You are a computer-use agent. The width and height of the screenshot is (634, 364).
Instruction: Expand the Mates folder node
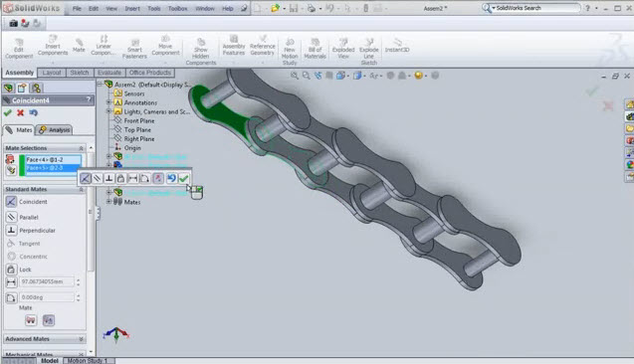108,202
